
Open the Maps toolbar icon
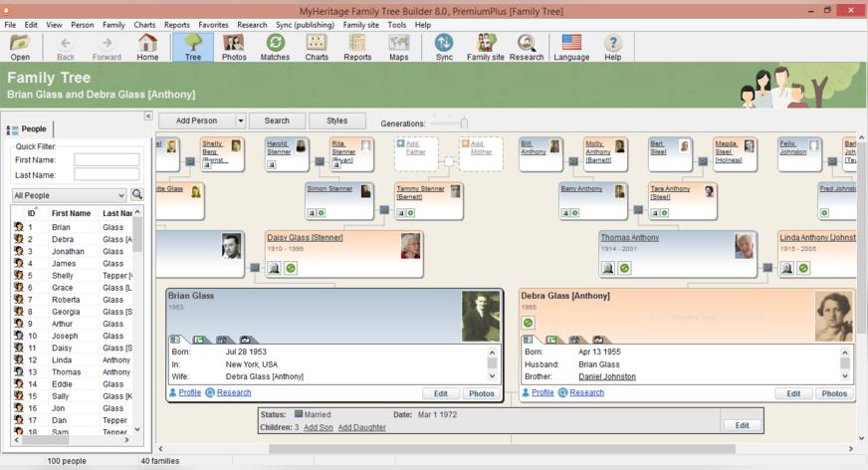(x=398, y=47)
